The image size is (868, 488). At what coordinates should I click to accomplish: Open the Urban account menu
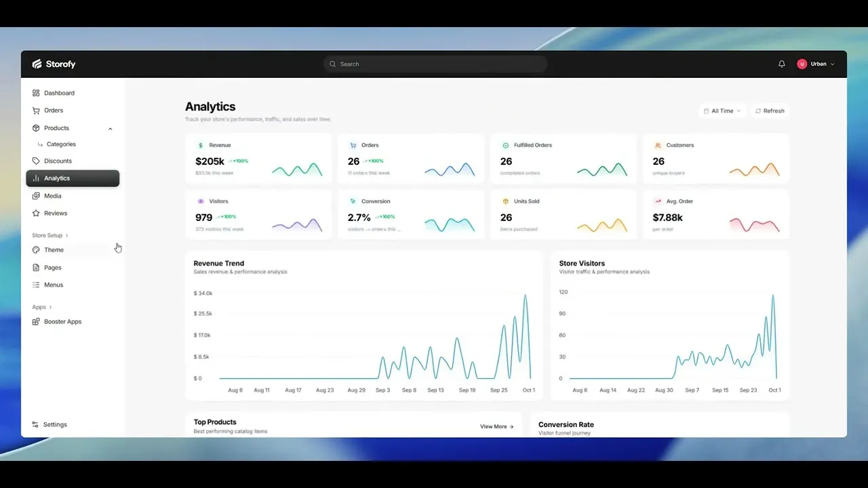pos(816,64)
